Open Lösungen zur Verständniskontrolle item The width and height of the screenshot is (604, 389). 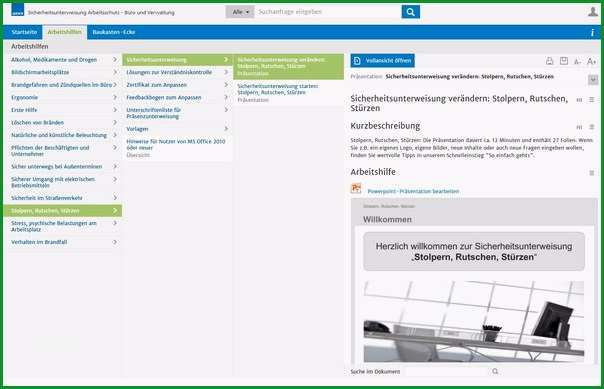click(x=177, y=72)
